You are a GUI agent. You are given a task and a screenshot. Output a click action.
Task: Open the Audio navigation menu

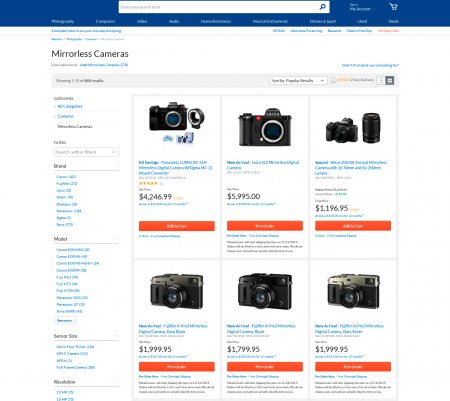[x=174, y=21]
